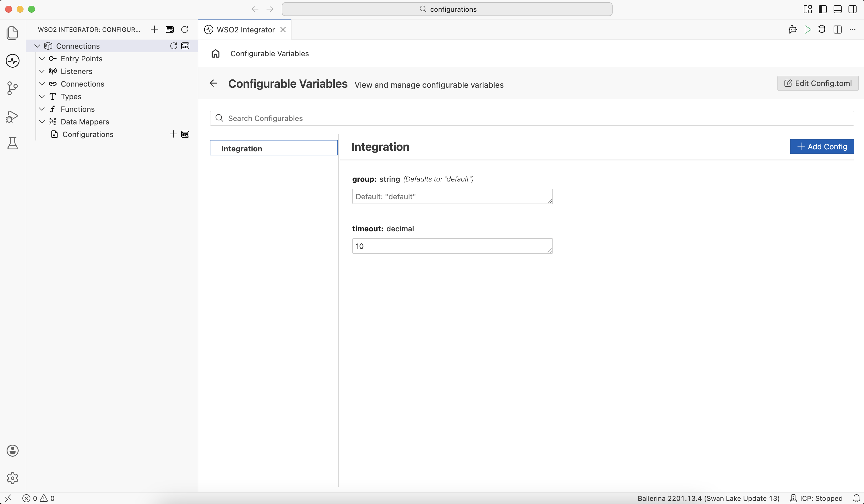Viewport: 864px width, 504px height.
Task: Expand Data Mappers tree node
Action: (x=42, y=122)
